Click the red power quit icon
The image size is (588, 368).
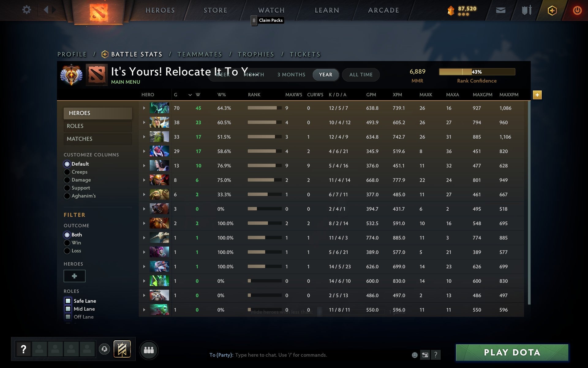click(577, 10)
